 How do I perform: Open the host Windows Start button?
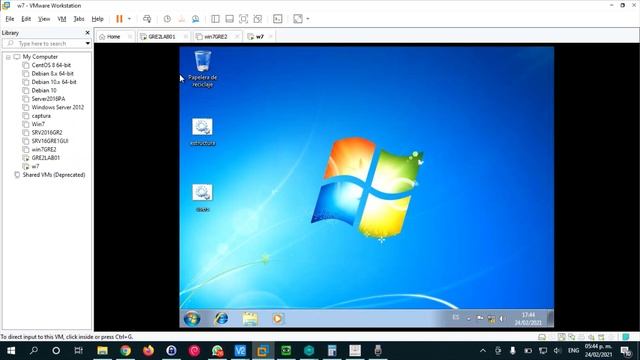click(x=11, y=351)
